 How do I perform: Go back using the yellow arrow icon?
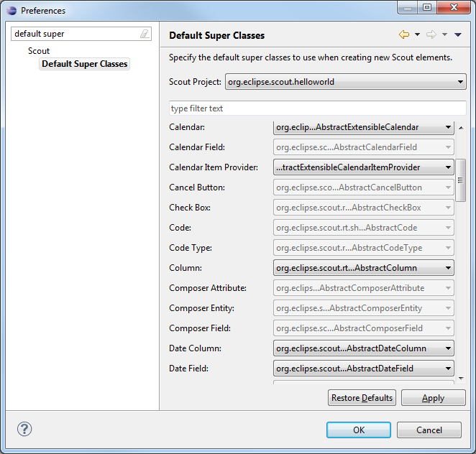[x=404, y=34]
